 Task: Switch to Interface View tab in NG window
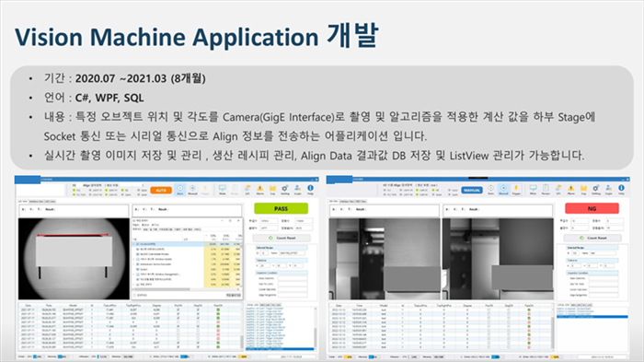pyautogui.click(x=347, y=202)
